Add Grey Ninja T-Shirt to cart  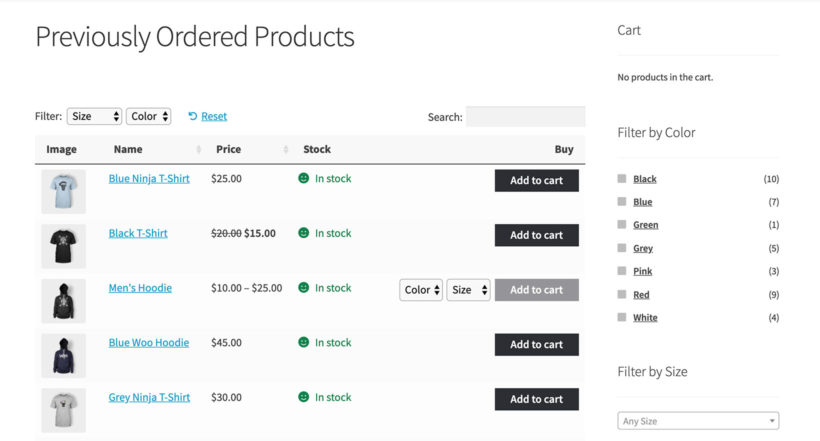pyautogui.click(x=537, y=399)
